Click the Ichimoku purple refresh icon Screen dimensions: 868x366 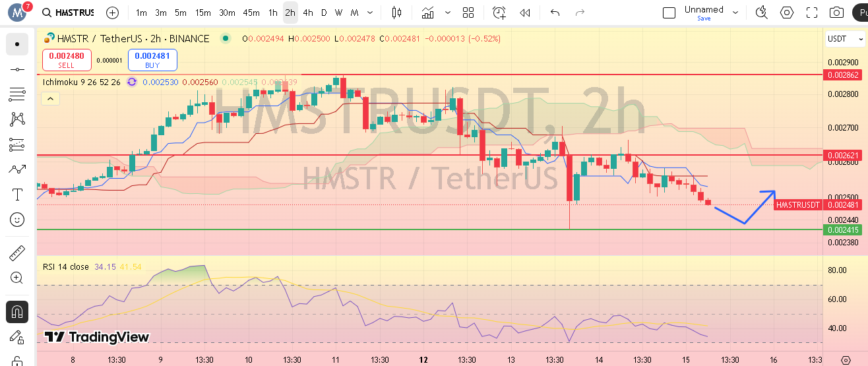132,82
